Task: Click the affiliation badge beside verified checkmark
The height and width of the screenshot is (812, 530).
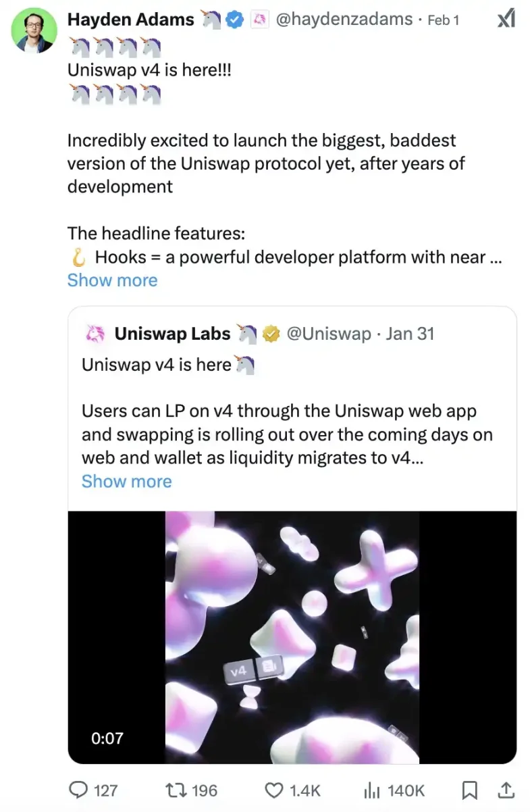Action: (259, 20)
